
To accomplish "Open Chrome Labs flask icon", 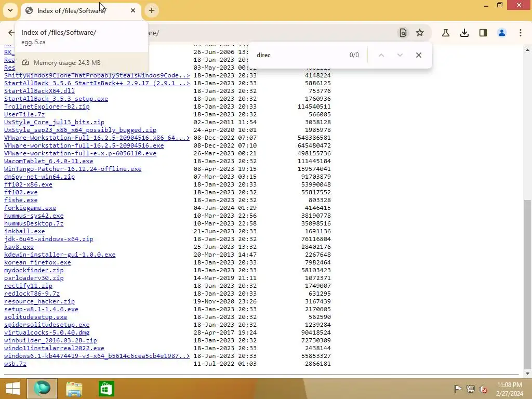I will [446, 33].
